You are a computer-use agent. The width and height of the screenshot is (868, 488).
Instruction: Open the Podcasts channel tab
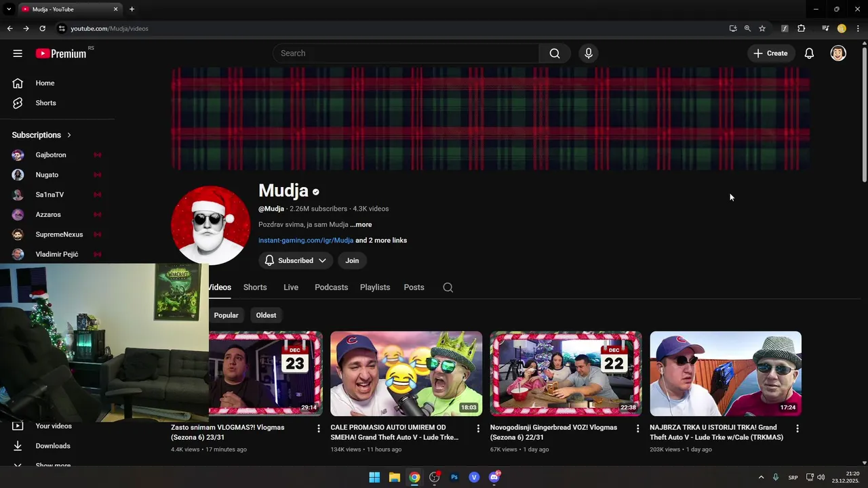coord(331,287)
